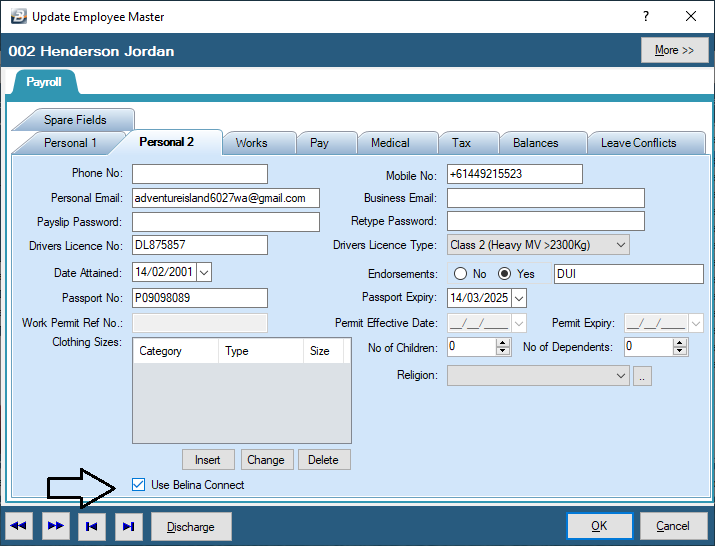Increase No of Children value
This screenshot has width=715, height=553.
pos(503,343)
